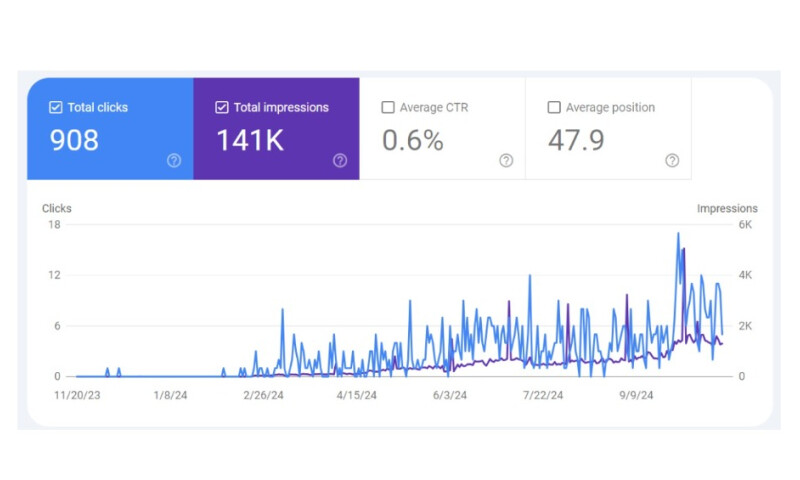Enable the Average CTR checkbox
800x480 pixels.
pos(388,107)
